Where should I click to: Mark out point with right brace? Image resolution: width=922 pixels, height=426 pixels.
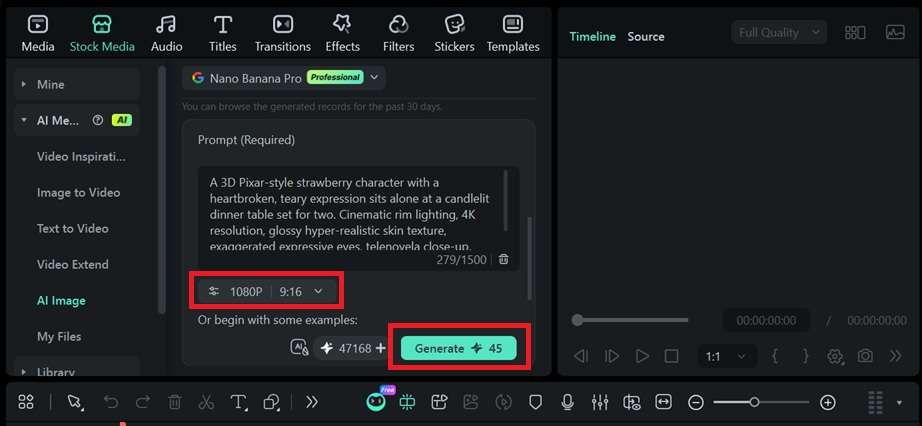pos(806,356)
